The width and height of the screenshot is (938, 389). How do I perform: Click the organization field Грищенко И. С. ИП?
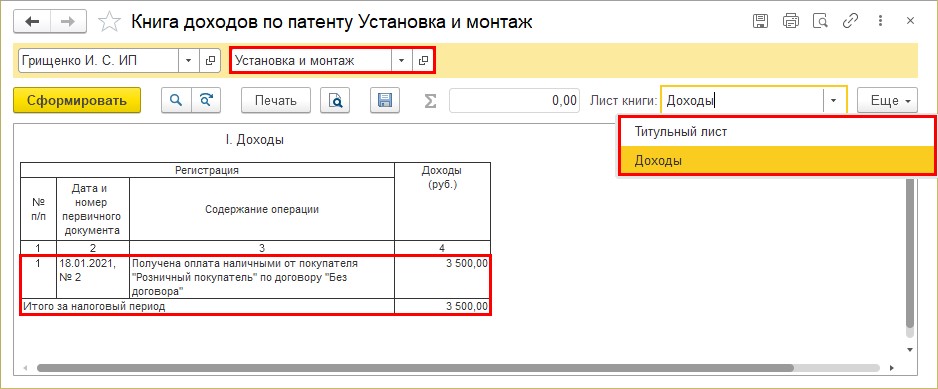(99, 60)
